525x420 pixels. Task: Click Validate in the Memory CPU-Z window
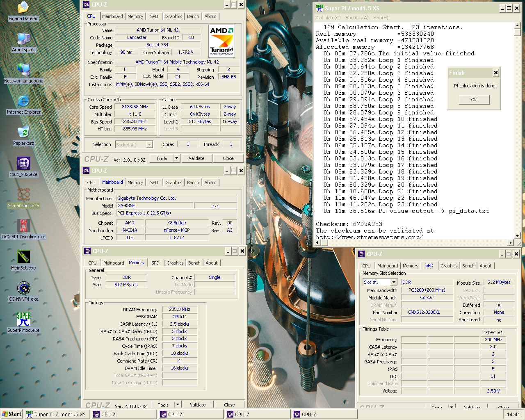click(x=198, y=405)
